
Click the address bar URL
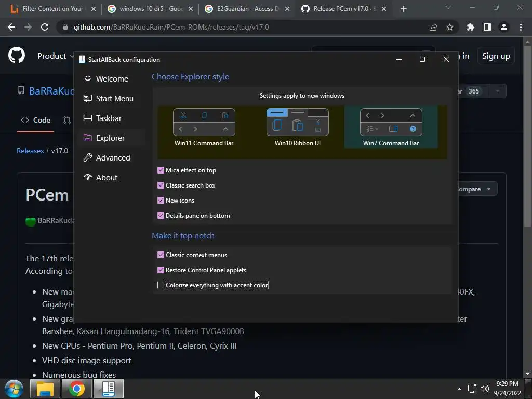171,27
